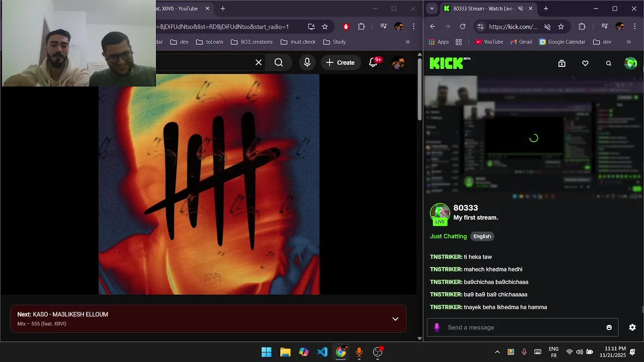The height and width of the screenshot is (362, 644).
Task: Open new tab in YouTube browser window
Action: [x=222, y=9]
